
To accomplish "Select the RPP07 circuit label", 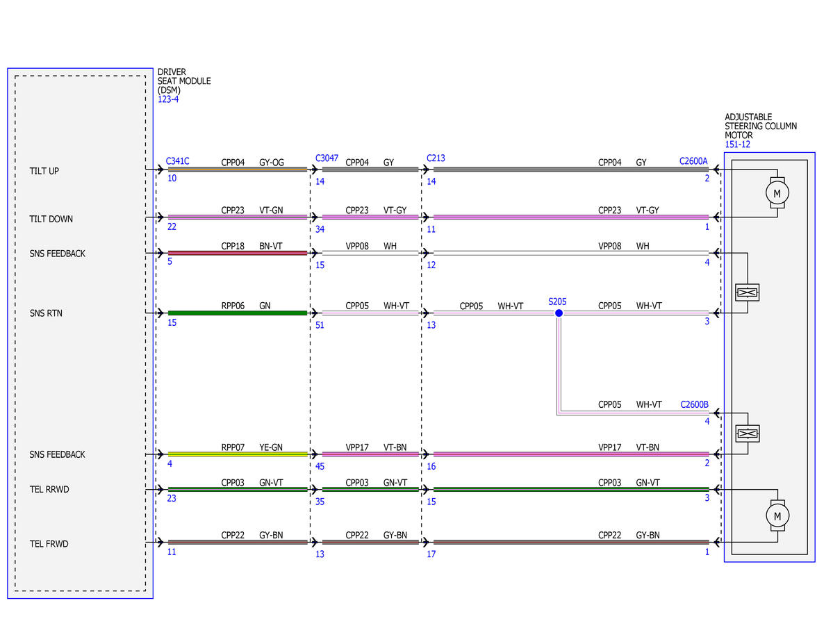I will click(233, 448).
